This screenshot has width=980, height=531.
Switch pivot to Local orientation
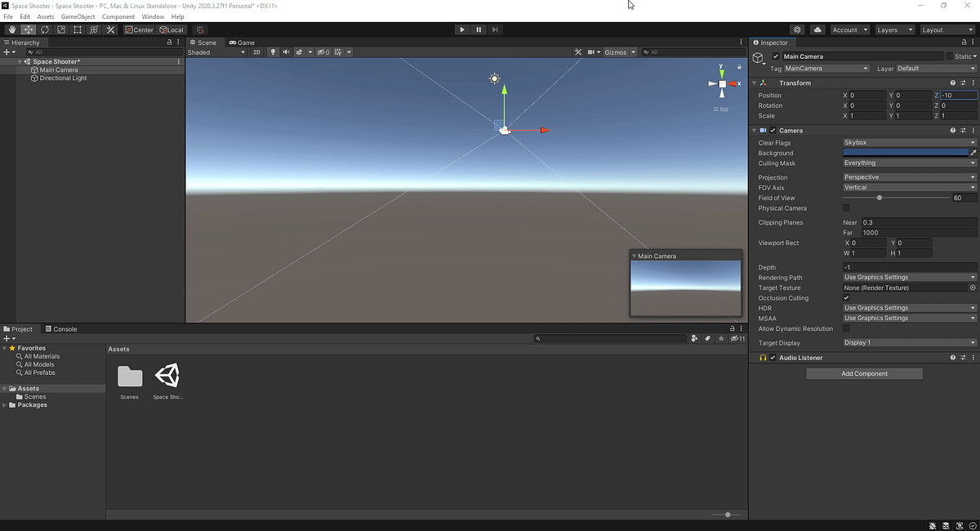tap(172, 29)
